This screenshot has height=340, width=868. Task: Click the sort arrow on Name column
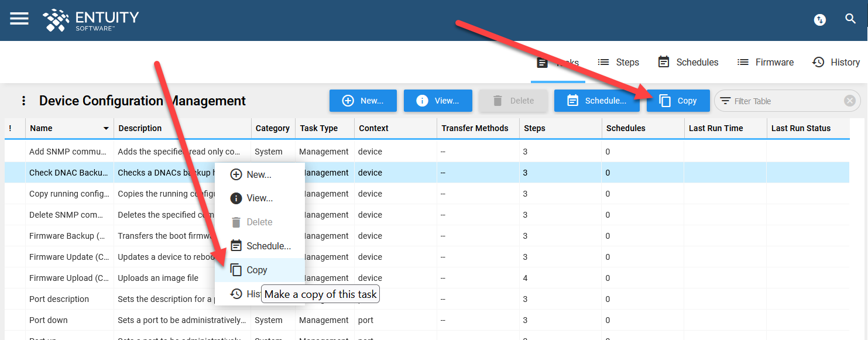pyautogui.click(x=106, y=128)
